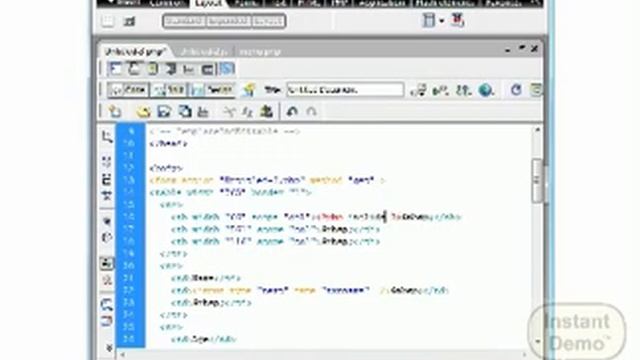Open the Application insert bar tab
Image resolution: width=640 pixels, height=360 pixels.
click(x=382, y=3)
